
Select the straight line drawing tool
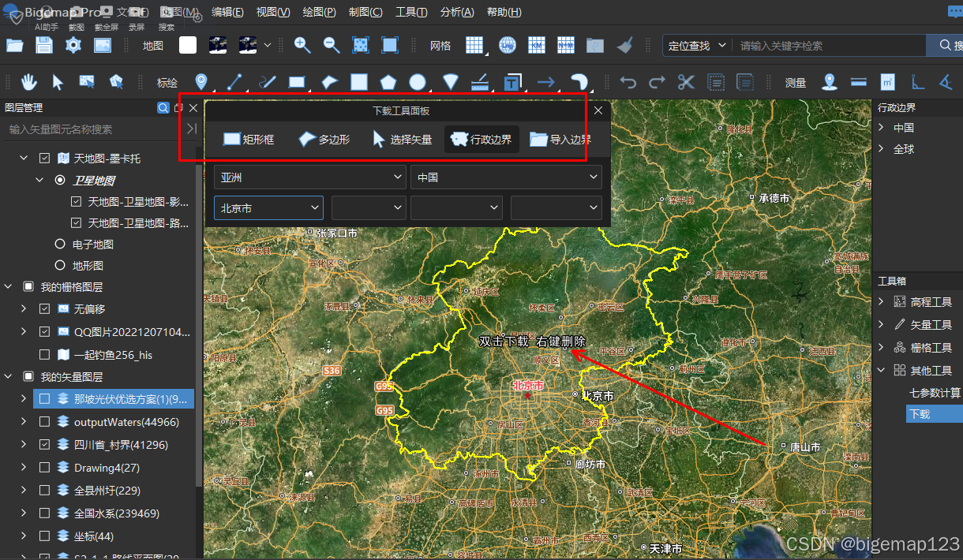point(234,81)
